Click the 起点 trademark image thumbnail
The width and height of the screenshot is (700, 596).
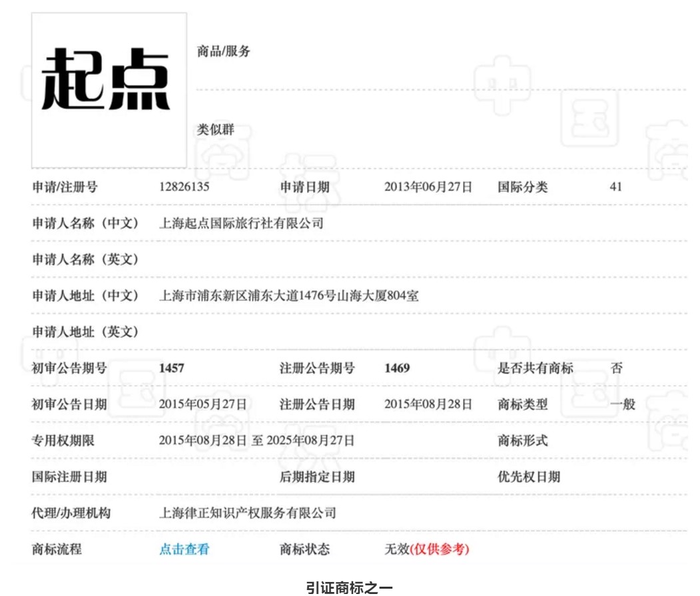pyautogui.click(x=109, y=90)
